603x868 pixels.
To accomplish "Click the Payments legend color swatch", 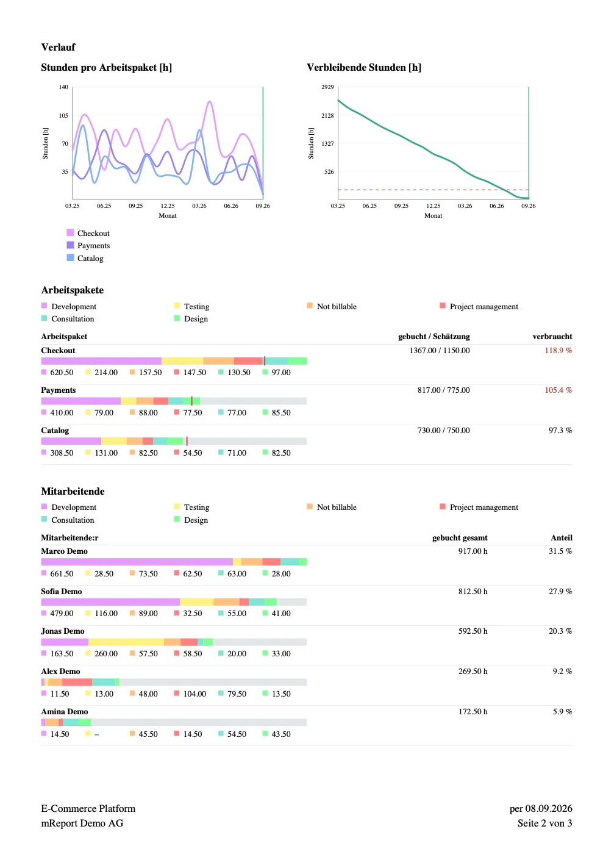I will coord(71,245).
